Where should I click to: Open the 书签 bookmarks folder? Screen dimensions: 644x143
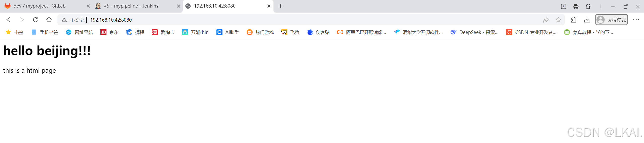pos(15,32)
